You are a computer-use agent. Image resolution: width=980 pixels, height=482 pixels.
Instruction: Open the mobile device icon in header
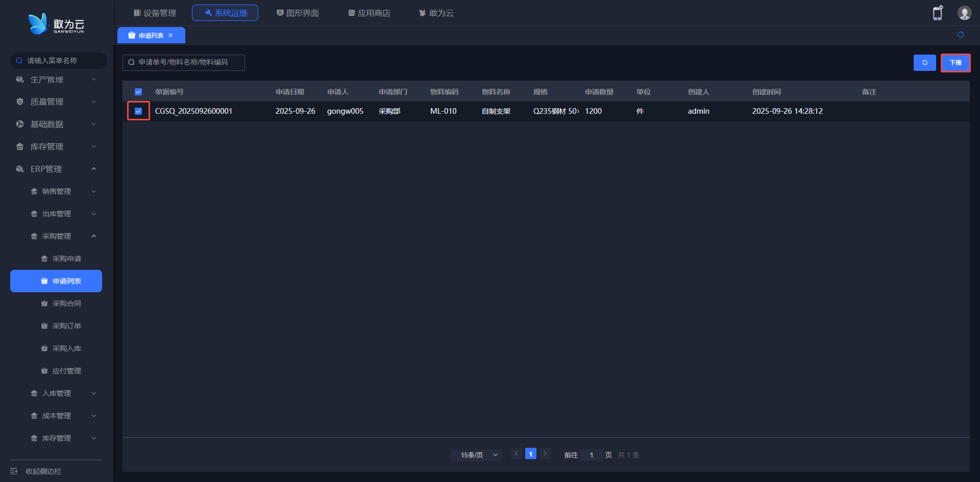point(938,13)
